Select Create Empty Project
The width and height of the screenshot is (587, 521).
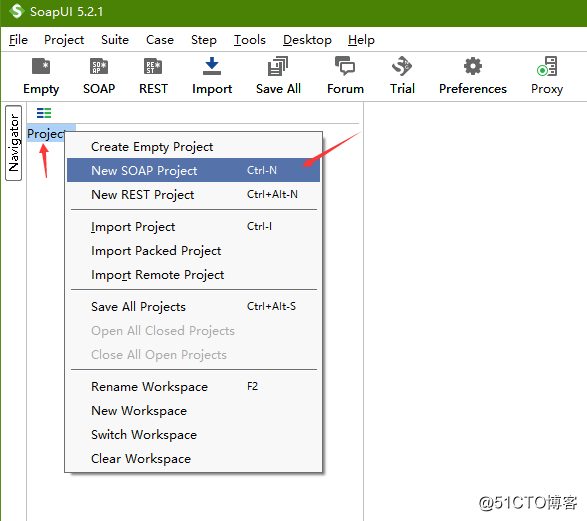tap(193, 147)
